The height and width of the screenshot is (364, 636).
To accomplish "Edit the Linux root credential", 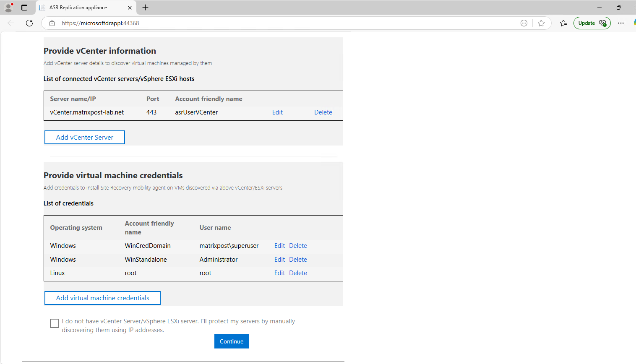I will 279,273.
